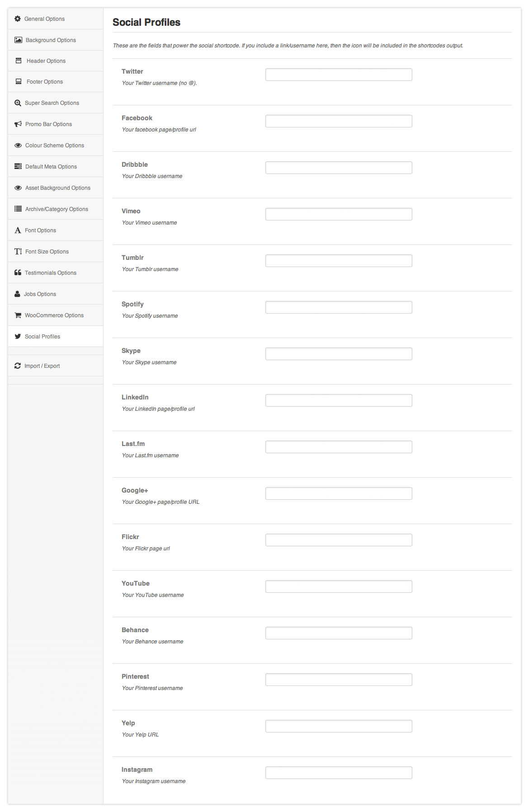Viewport: 529px width, 812px height.
Task: Click the magnifier icon for Super Search
Action: 18,103
